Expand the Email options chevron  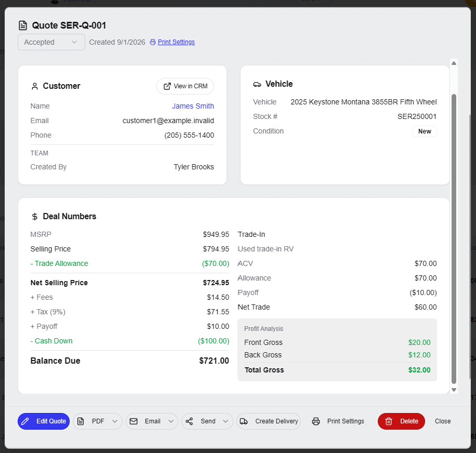171,421
